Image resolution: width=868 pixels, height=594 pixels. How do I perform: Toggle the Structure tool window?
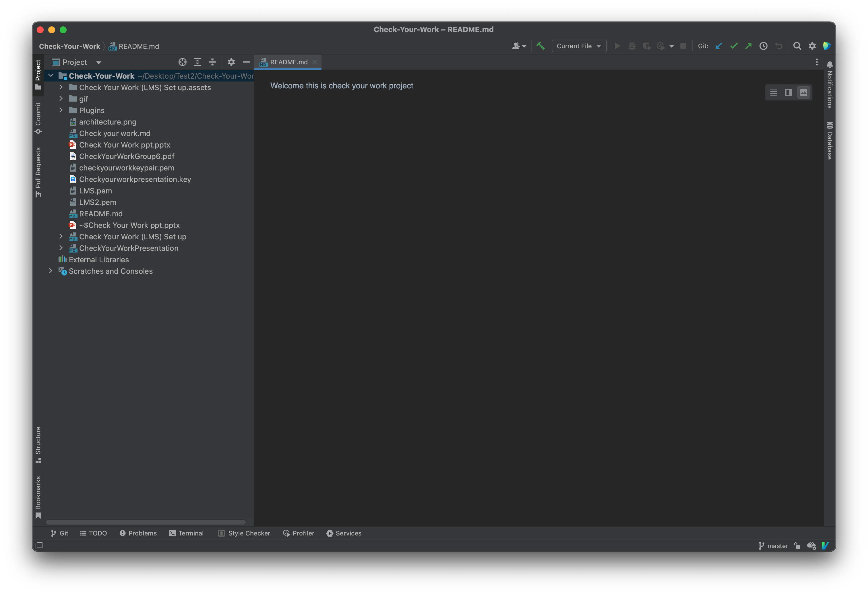(38, 445)
